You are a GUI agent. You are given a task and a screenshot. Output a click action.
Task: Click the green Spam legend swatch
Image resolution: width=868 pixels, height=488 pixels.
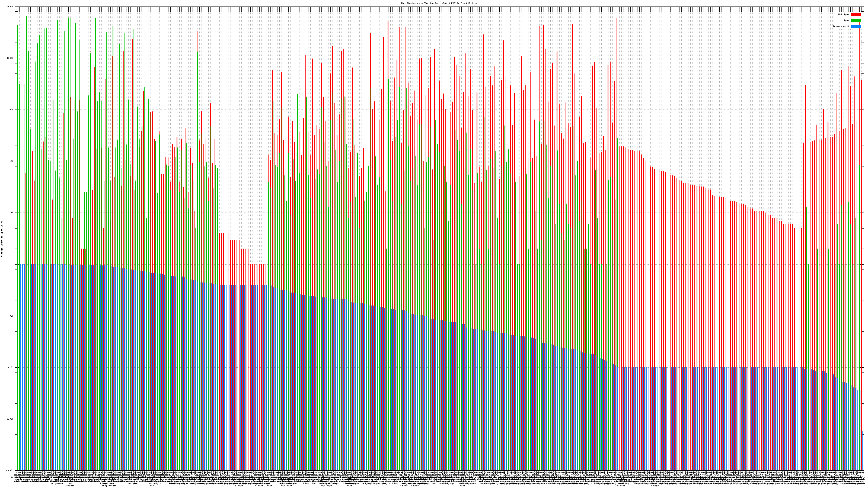click(856, 21)
